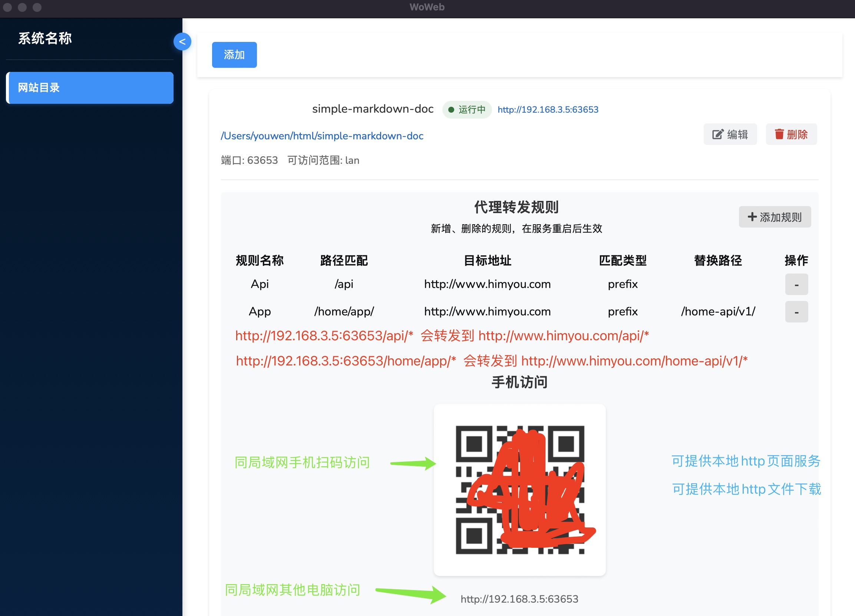The image size is (855, 616).
Task: Click the 系统名称 title in sidebar
Action: coord(45,39)
